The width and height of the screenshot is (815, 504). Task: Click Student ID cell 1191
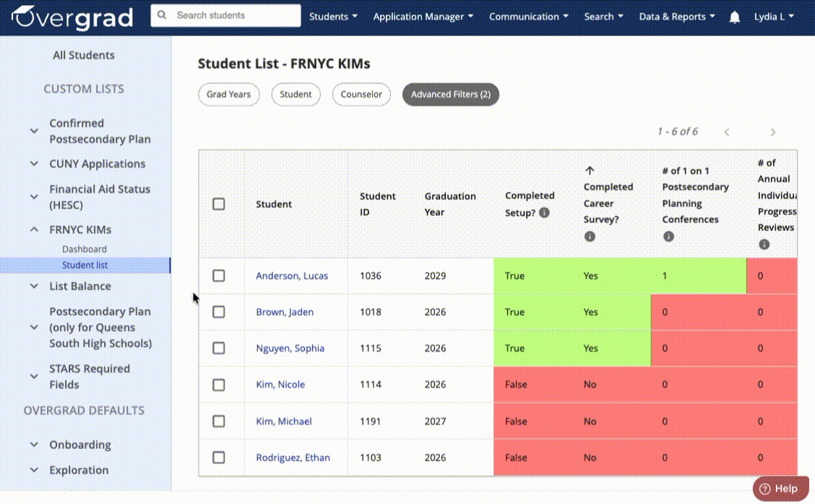[x=371, y=422]
